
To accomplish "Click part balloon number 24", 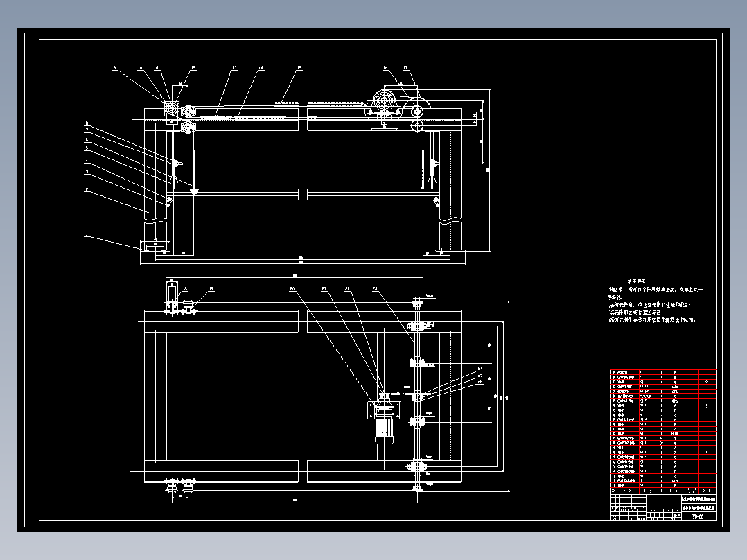I will coord(480,369).
